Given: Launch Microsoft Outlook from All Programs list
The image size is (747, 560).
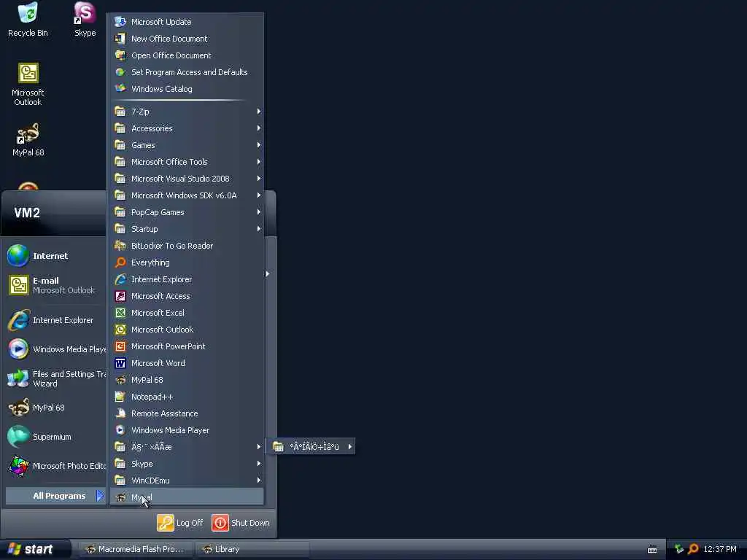Looking at the screenshot, I should click(187, 330).
